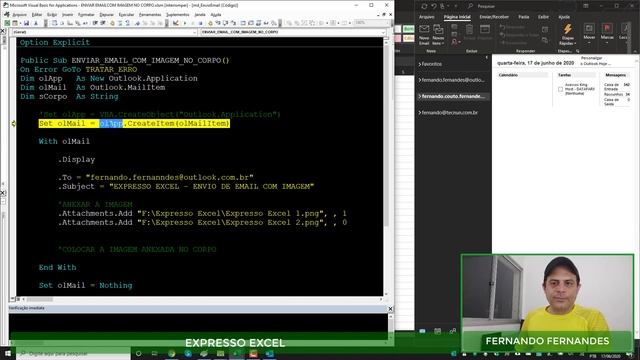The image size is (640, 360).
Task: Check the task checkbox in Tarefas
Action: tap(560, 89)
